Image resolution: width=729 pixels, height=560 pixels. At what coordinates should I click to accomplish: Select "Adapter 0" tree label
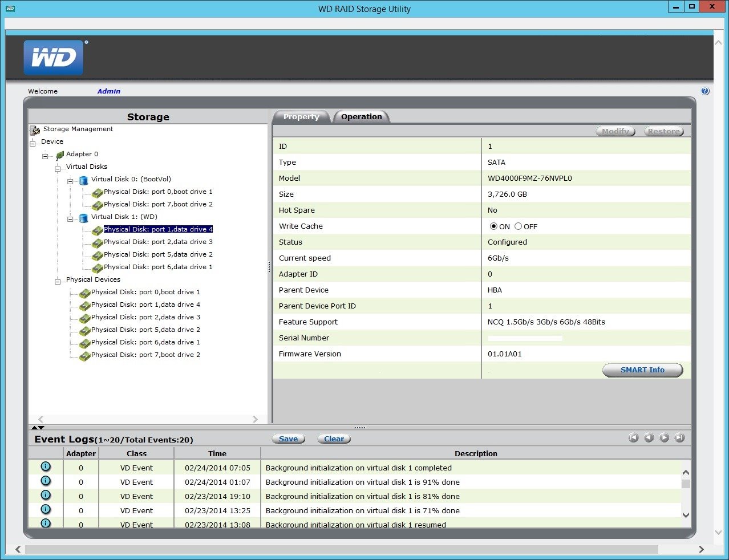click(x=82, y=154)
